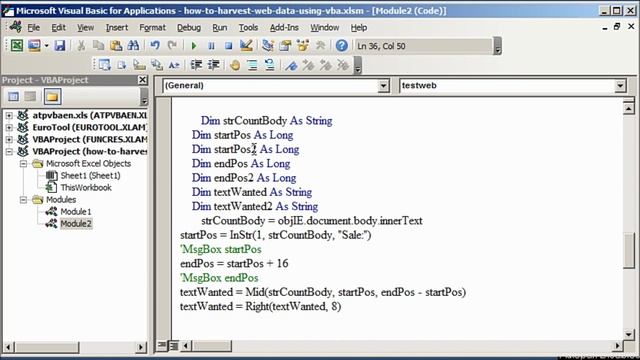Click the Clear All Bookmarks icon

pos(343,64)
